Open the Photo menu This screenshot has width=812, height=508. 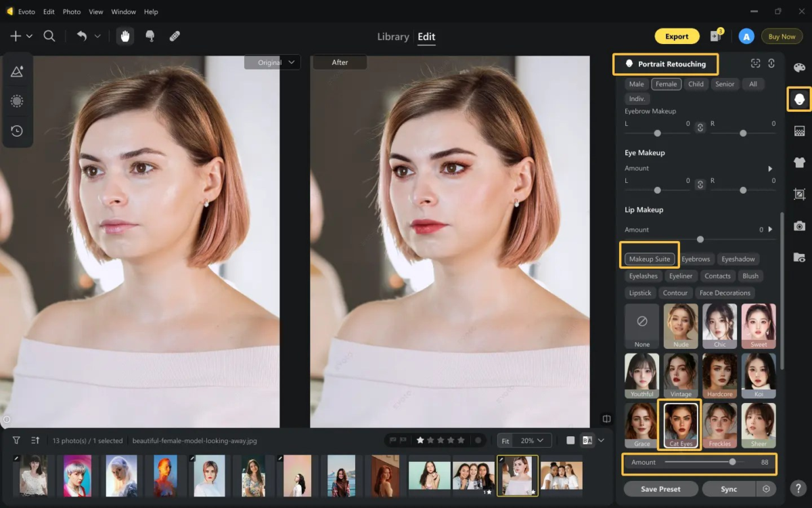tap(72, 12)
